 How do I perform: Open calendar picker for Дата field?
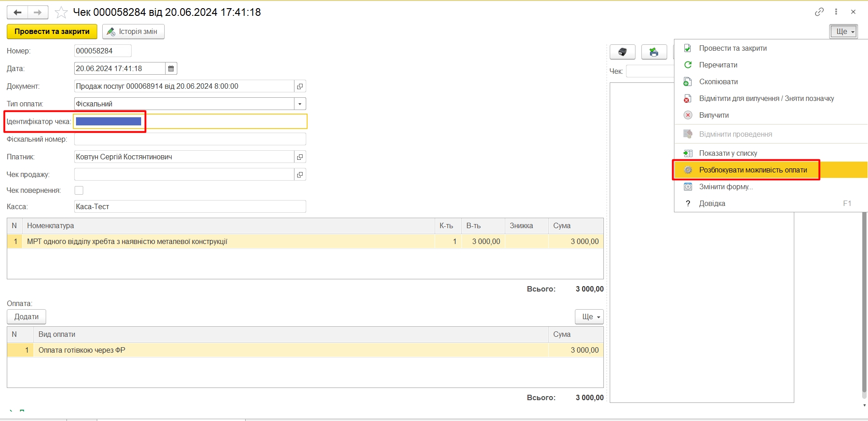pos(171,69)
